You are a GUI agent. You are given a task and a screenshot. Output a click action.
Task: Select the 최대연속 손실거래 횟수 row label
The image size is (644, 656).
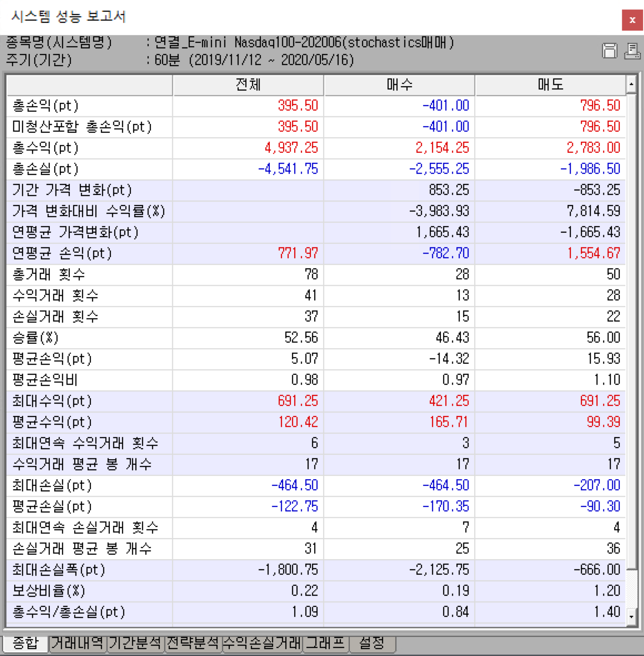click(85, 528)
